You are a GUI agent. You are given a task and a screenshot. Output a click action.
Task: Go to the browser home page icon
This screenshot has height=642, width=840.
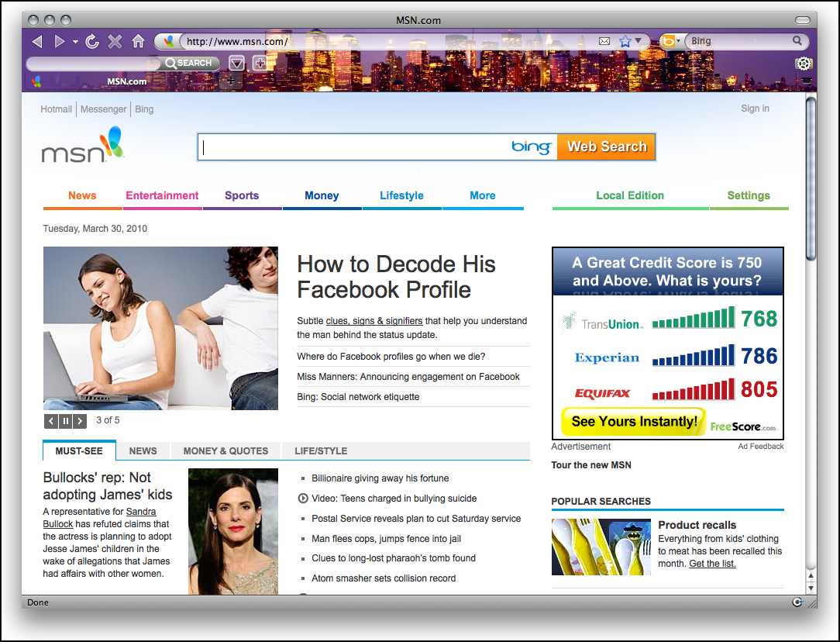point(138,41)
